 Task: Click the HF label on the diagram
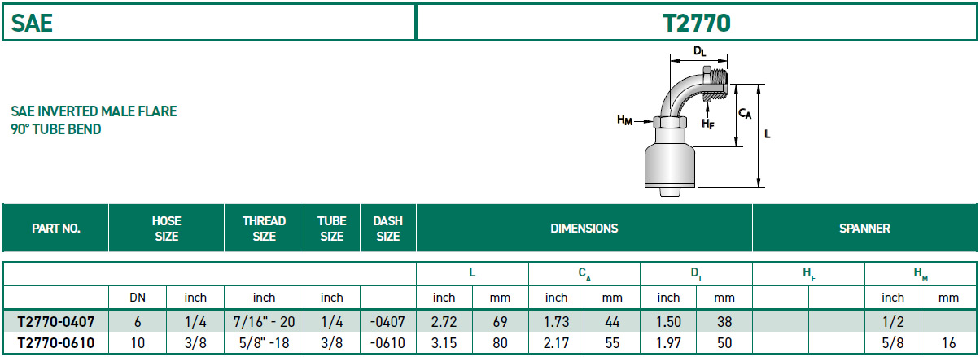point(708,124)
